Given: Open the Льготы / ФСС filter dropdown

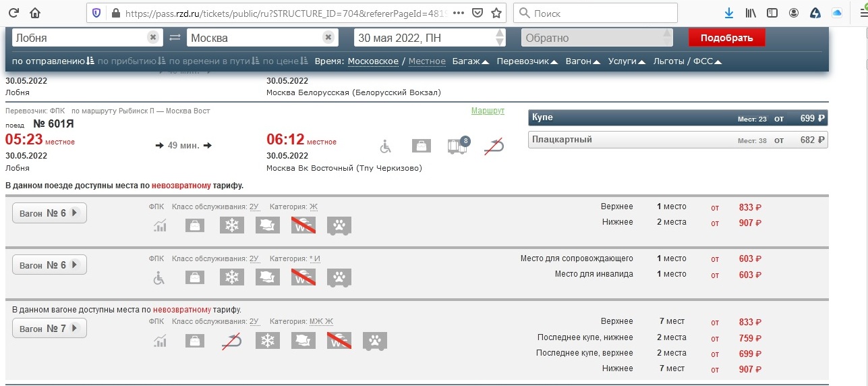Looking at the screenshot, I should pos(687,61).
